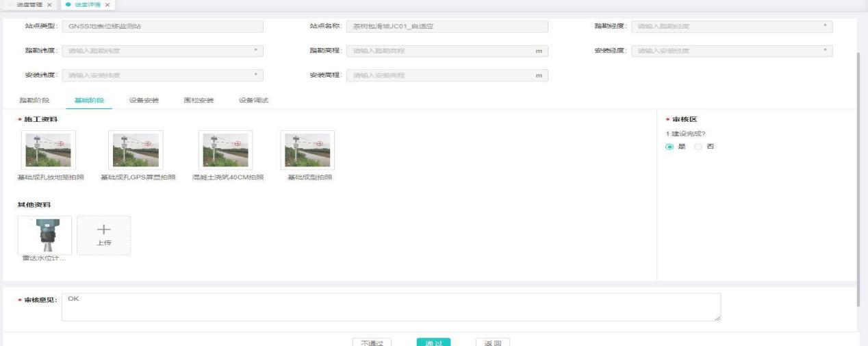Select the 否 radio button for 建设完成
Screen dimensions: 868x346
click(x=698, y=147)
